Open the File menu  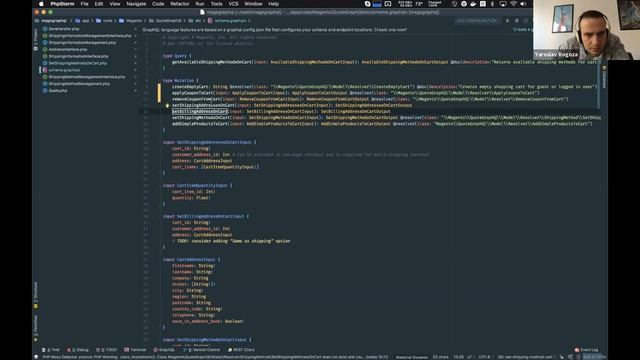84,4
